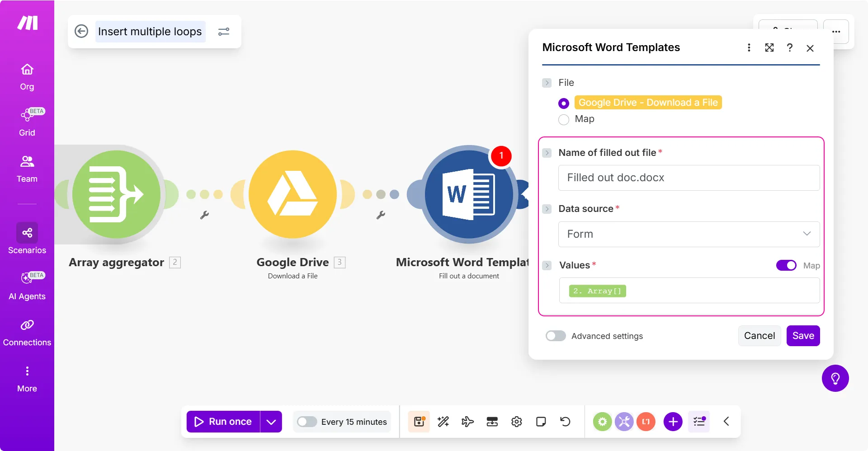Go back using the left arrow icon
This screenshot has width=868, height=451.
pos(81,31)
